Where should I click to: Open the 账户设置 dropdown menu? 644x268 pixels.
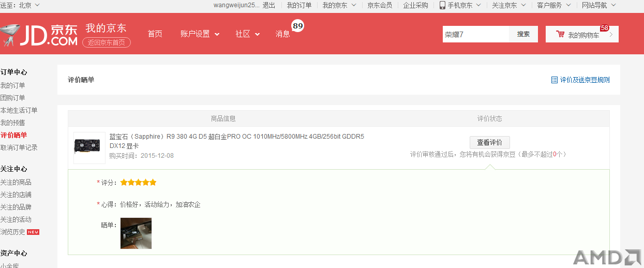(x=200, y=34)
